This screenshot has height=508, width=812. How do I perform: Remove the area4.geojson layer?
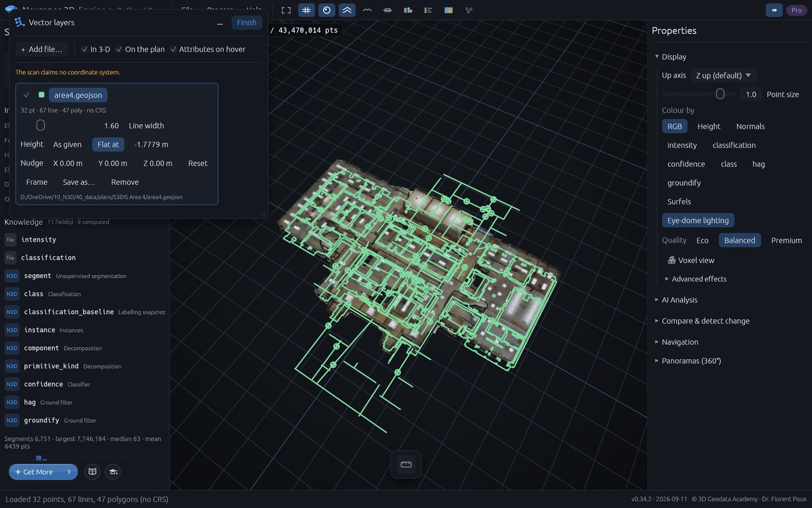point(125,182)
